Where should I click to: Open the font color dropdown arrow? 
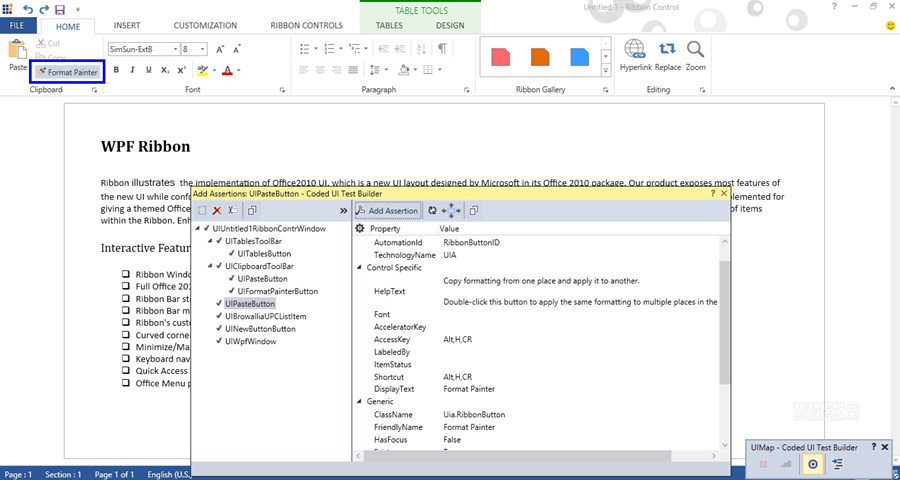pos(239,71)
